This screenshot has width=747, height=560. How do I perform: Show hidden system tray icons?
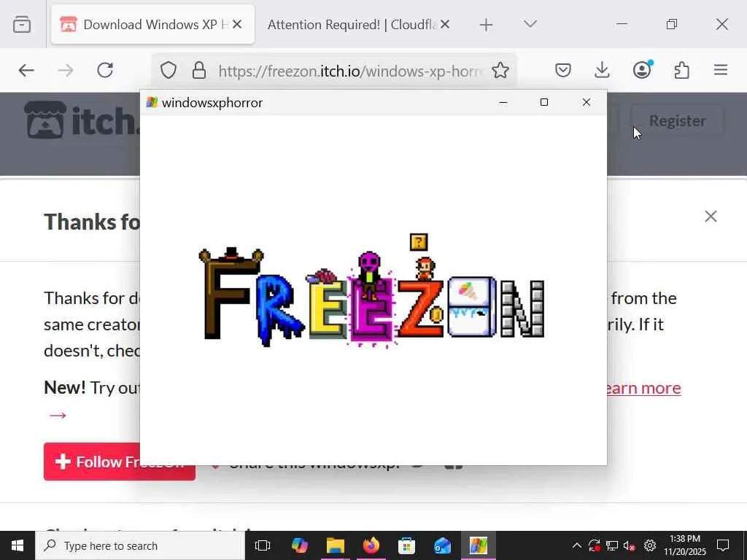pos(576,545)
